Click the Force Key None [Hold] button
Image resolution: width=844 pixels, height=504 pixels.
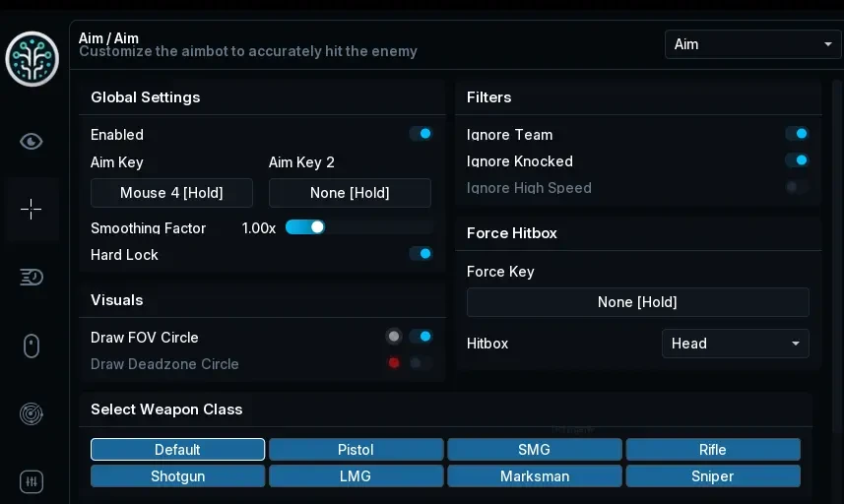coord(637,302)
